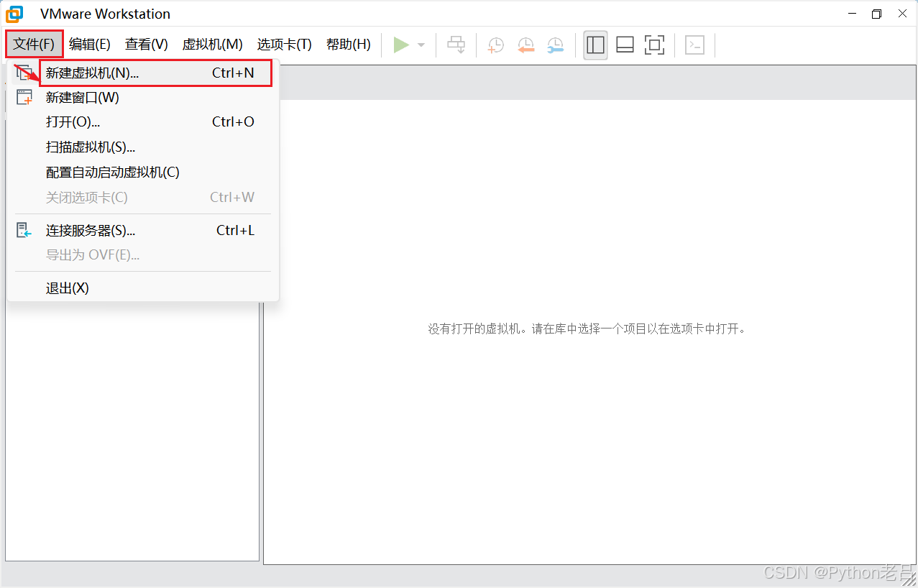
Task: Open the 编辑(E) menu
Action: click(x=90, y=45)
